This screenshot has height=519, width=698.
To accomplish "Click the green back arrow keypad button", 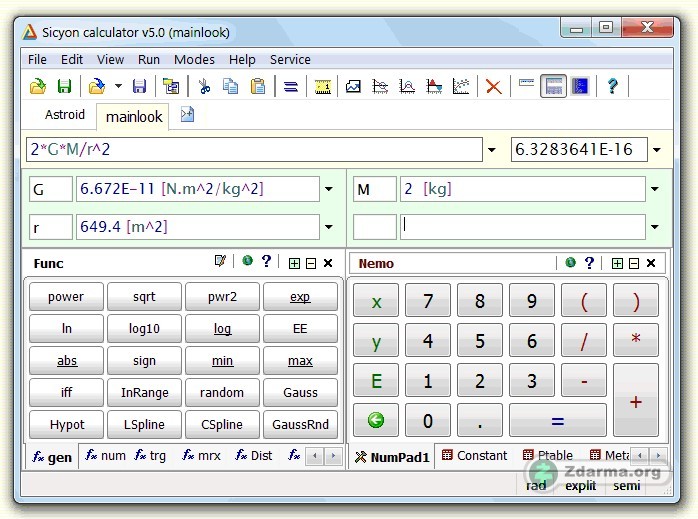I will coord(376,420).
